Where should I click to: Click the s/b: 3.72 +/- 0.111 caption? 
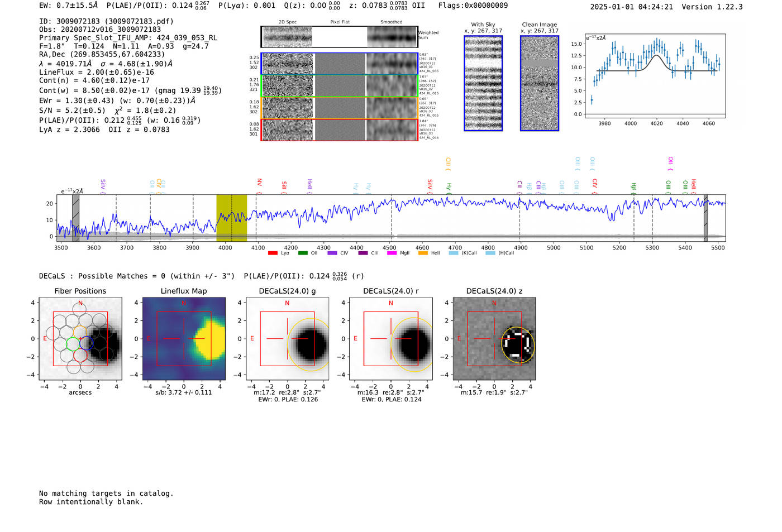184,392
